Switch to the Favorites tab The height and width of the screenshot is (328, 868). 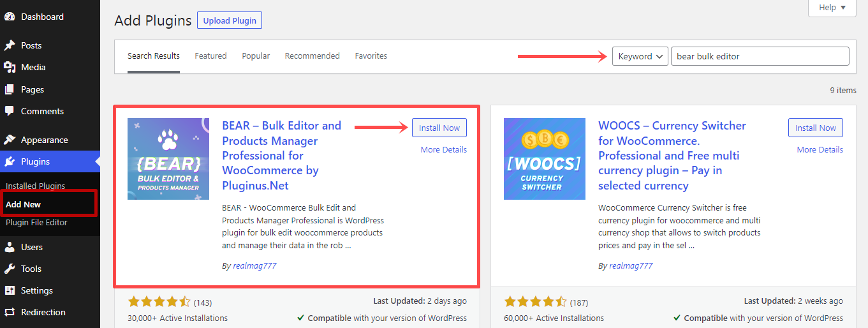click(x=371, y=56)
